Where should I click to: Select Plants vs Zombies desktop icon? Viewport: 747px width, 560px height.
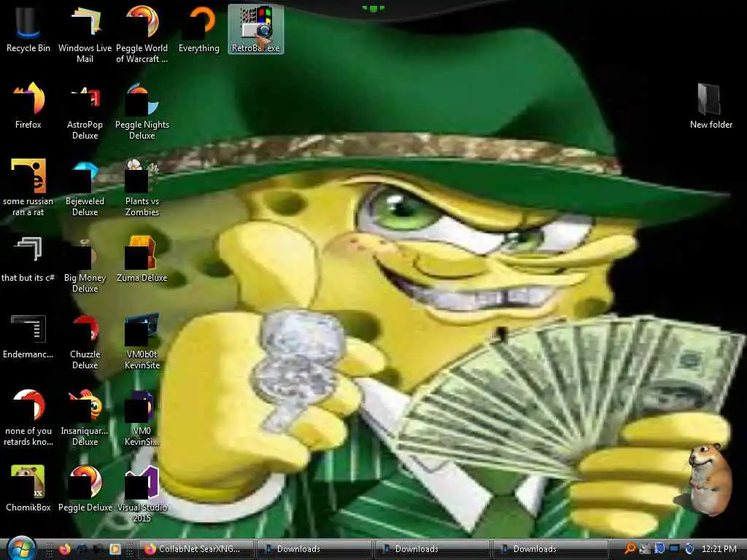pyautogui.click(x=142, y=187)
